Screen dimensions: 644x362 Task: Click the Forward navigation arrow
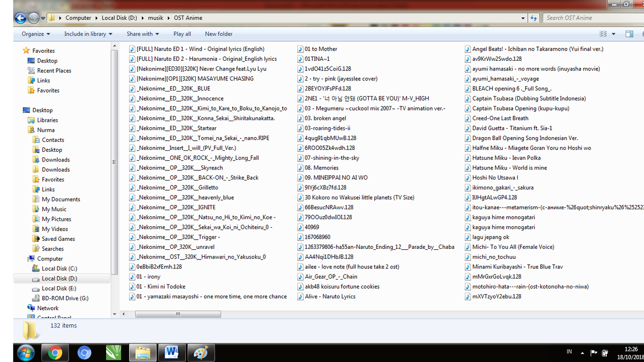coord(33,18)
